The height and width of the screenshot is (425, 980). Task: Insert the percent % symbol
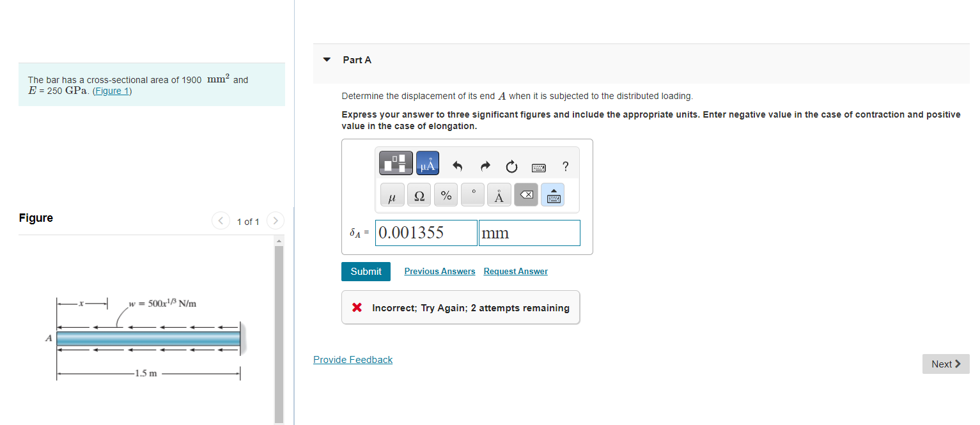tap(446, 196)
